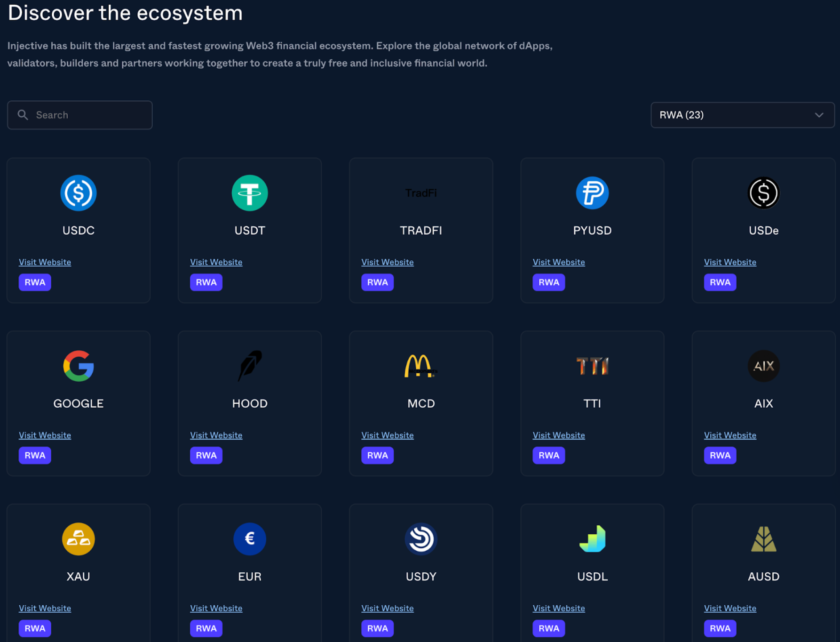This screenshot has height=642, width=840.
Task: Focus the Search input field
Action: coord(80,115)
